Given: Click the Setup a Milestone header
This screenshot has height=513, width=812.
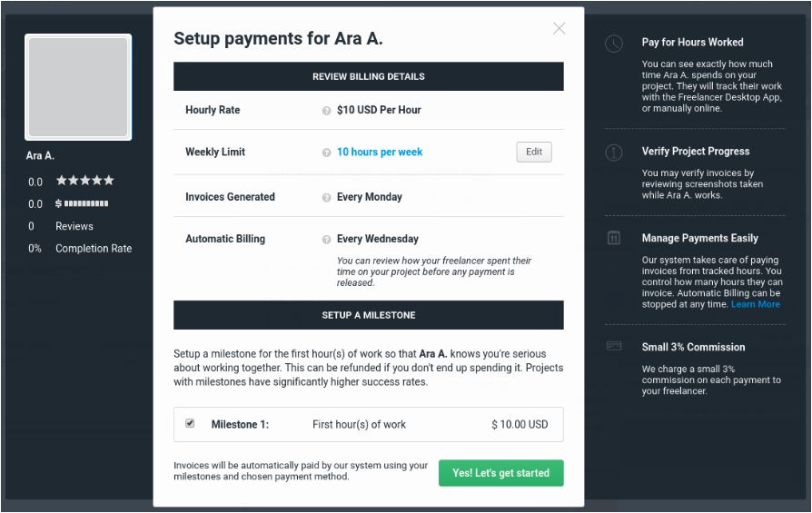Looking at the screenshot, I should tap(368, 315).
